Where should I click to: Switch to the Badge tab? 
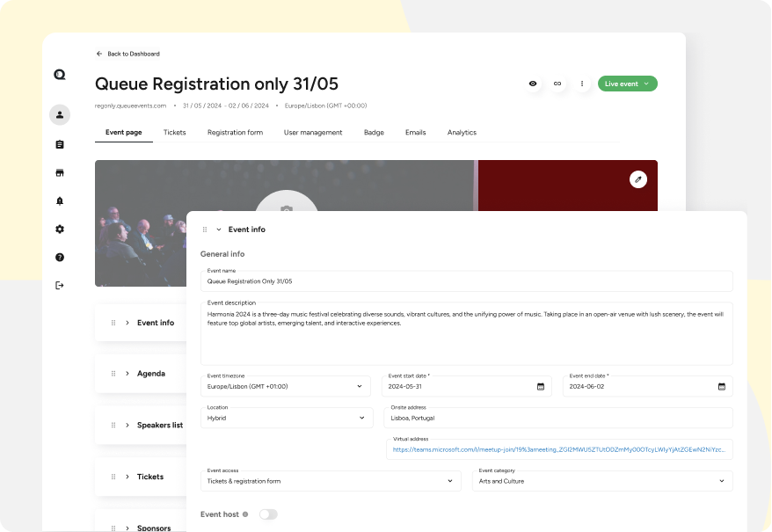pyautogui.click(x=375, y=133)
